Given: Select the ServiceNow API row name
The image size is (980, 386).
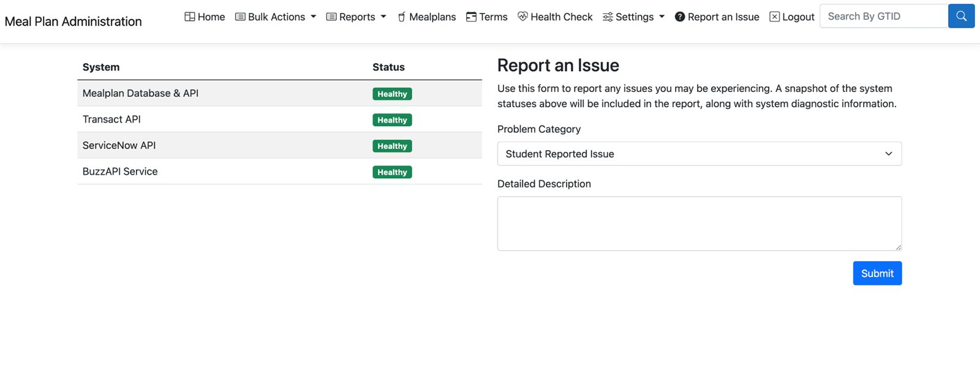Looking at the screenshot, I should (119, 145).
